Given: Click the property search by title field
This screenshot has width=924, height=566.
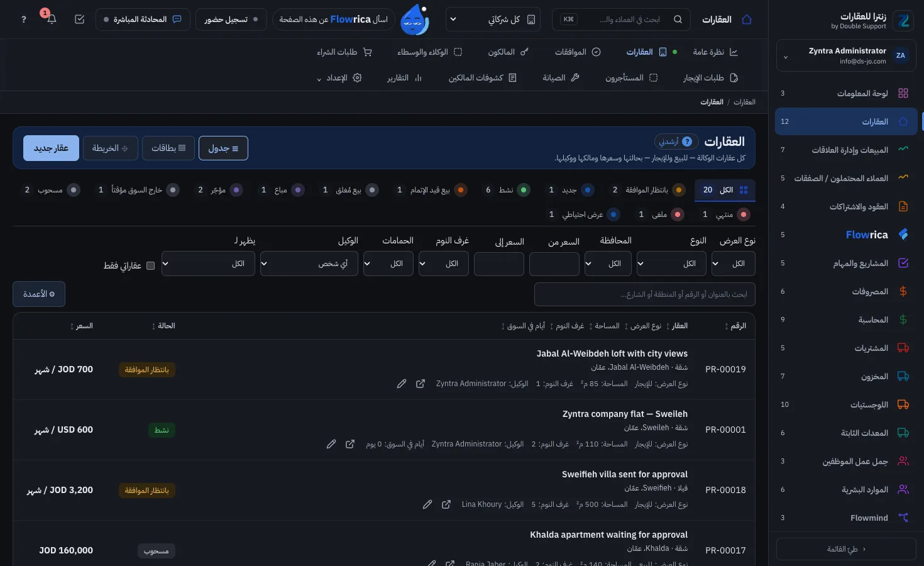Looking at the screenshot, I should coord(645,294).
